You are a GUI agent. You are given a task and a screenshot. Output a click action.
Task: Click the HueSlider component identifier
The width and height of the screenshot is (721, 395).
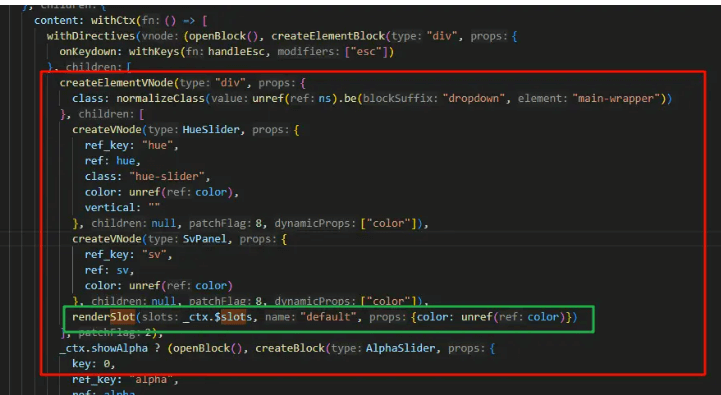point(211,130)
